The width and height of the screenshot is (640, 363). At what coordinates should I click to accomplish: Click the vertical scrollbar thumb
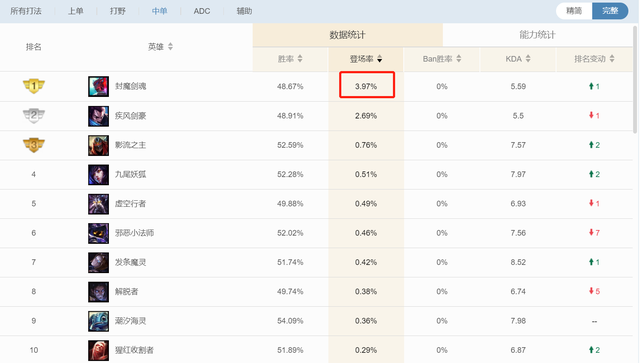point(635,80)
